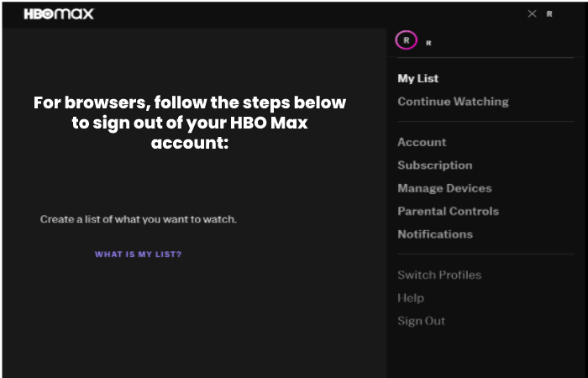Select Notifications in the menu
588x378 pixels.
pyautogui.click(x=434, y=234)
